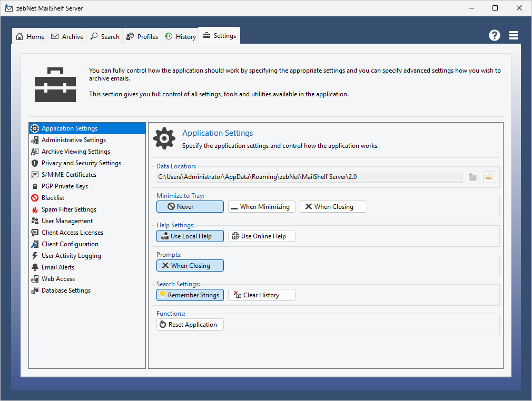Open Spam Filter Settings flame icon
This screenshot has height=401, width=532.
(35, 209)
